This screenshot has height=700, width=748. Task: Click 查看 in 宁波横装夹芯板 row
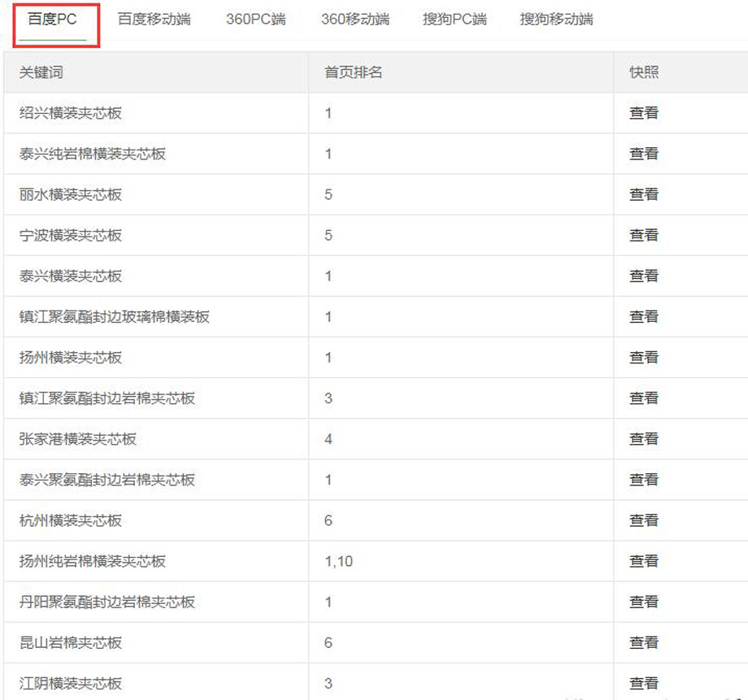643,235
